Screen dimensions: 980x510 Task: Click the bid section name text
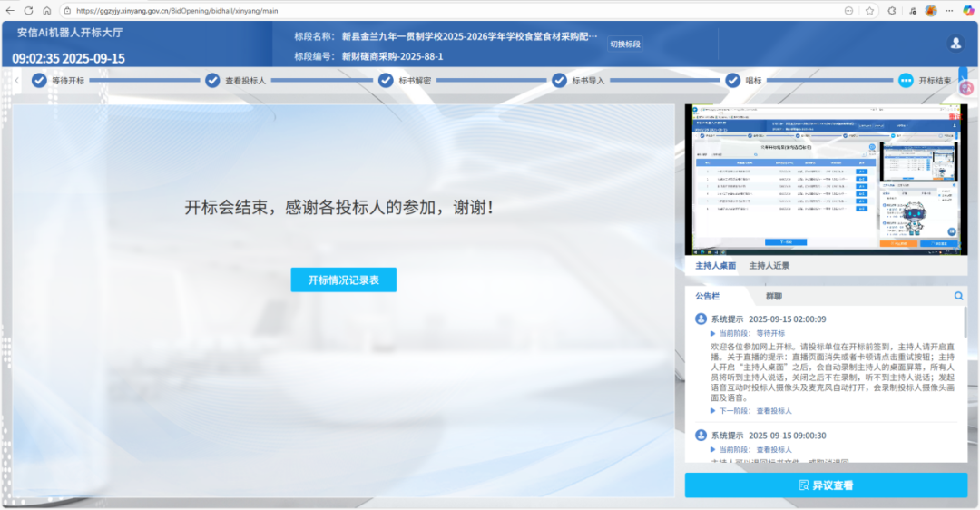(x=469, y=36)
